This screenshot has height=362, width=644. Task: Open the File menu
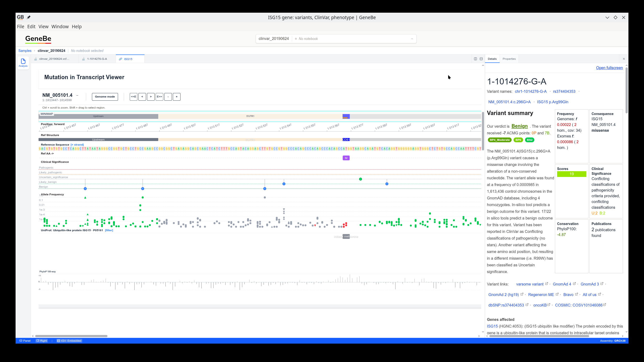click(21, 27)
